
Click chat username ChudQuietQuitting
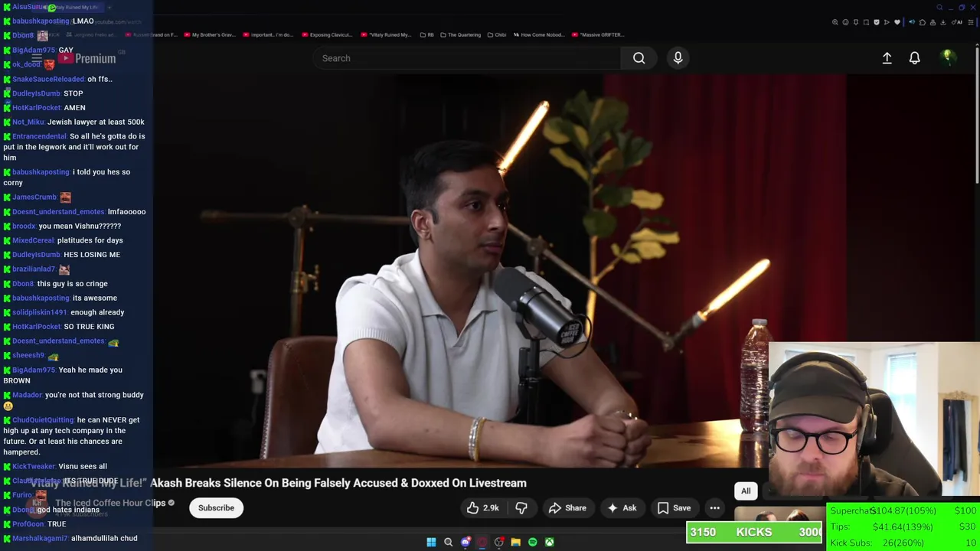click(43, 420)
